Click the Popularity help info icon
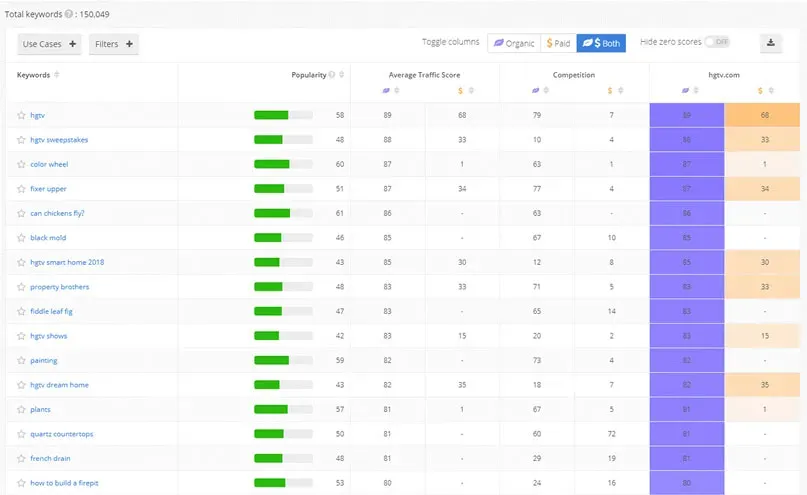The image size is (807, 495). tap(332, 75)
